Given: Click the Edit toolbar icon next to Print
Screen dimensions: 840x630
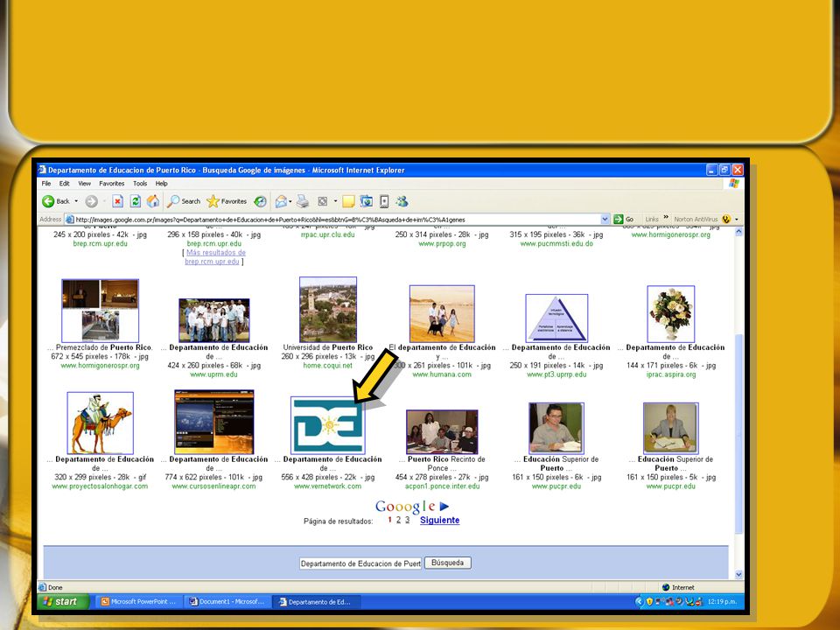Looking at the screenshot, I should click(323, 201).
